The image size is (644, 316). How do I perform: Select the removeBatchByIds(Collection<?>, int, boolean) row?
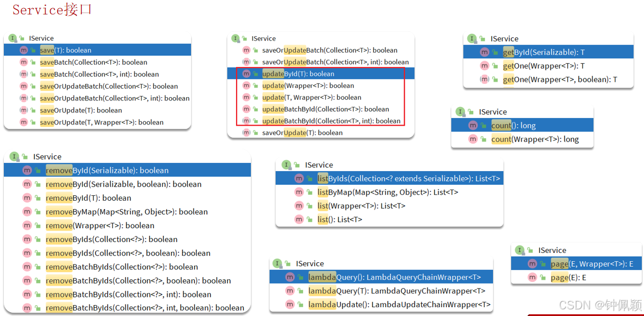pyautogui.click(x=127, y=308)
